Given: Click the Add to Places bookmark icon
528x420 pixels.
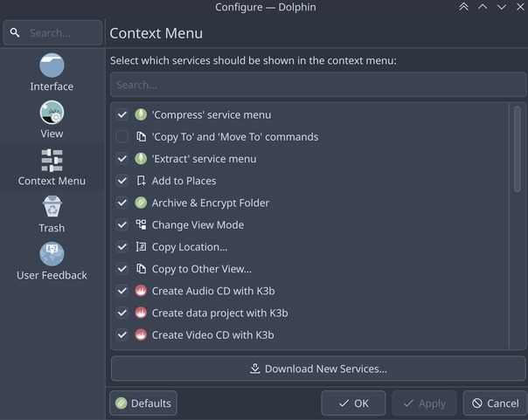Looking at the screenshot, I should 142,181.
